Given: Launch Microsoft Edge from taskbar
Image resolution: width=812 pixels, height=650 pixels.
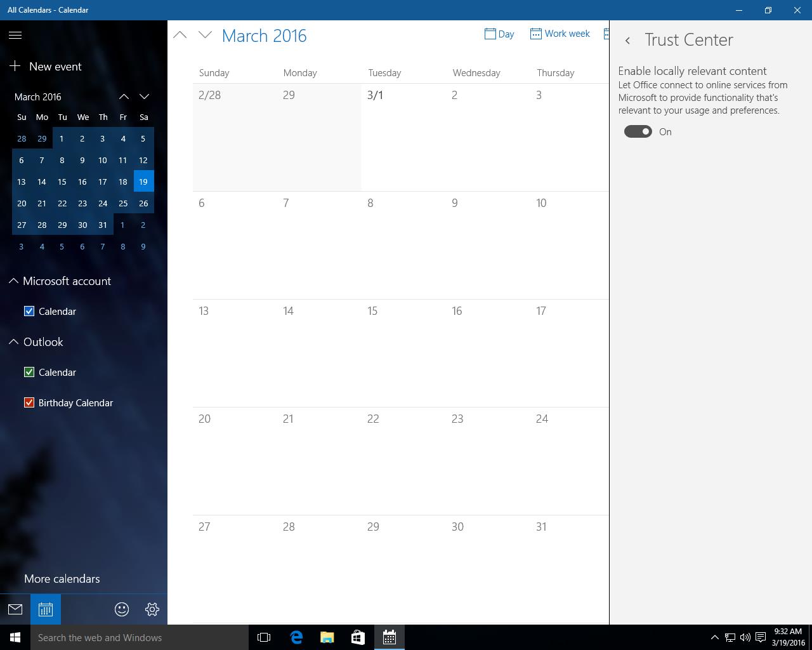Looking at the screenshot, I should (x=296, y=637).
